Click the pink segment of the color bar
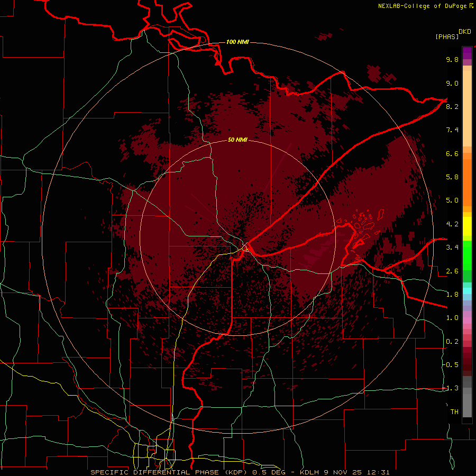 (467, 321)
